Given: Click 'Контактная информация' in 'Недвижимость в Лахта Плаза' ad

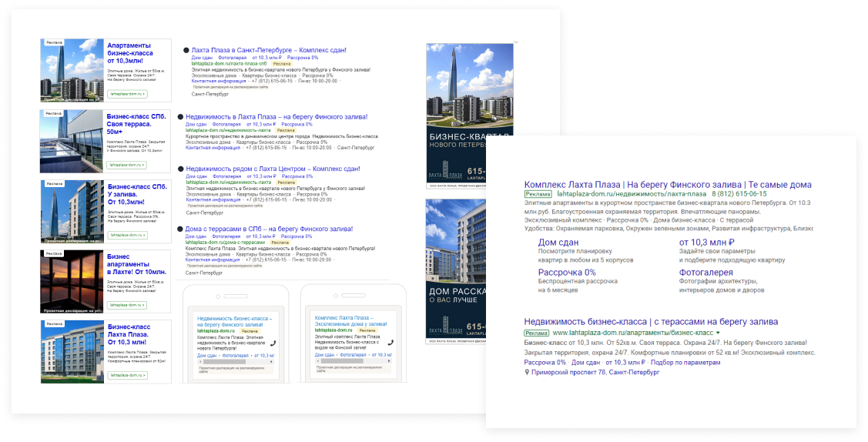Looking at the screenshot, I should click(213, 149).
